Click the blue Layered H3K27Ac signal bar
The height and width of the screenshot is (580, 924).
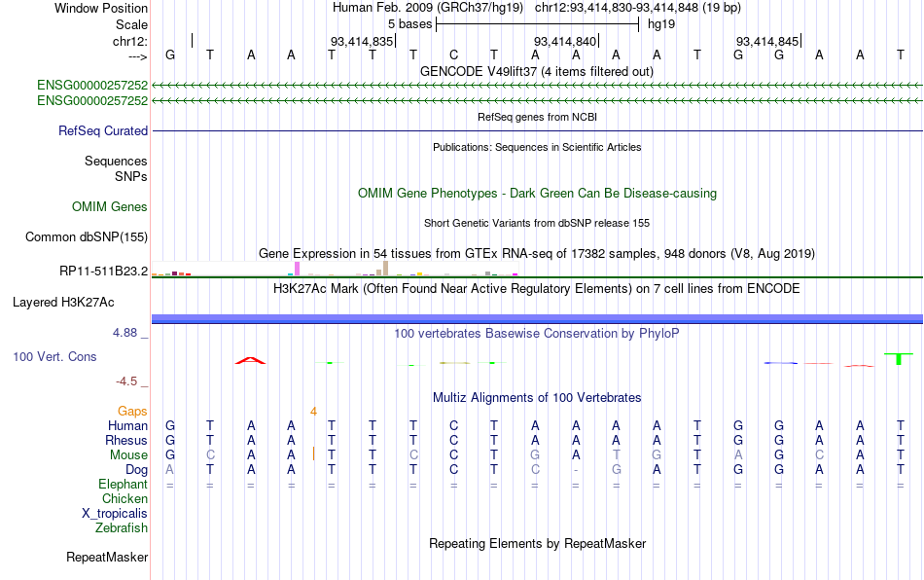(537, 319)
